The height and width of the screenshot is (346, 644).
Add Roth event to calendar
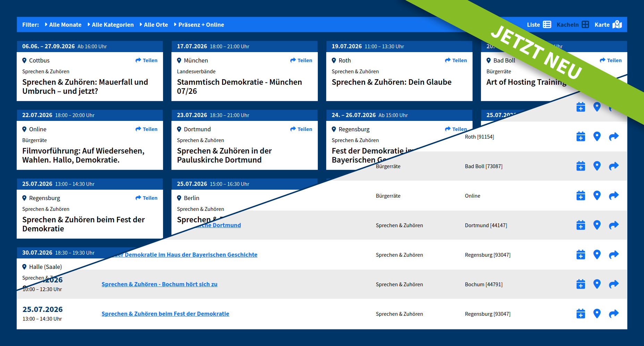click(581, 137)
